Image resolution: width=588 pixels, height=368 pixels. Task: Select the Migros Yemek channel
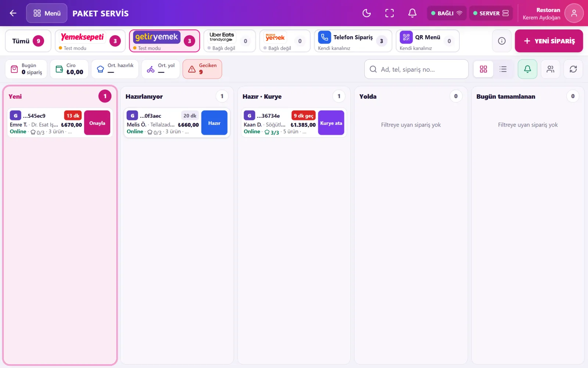click(285, 41)
